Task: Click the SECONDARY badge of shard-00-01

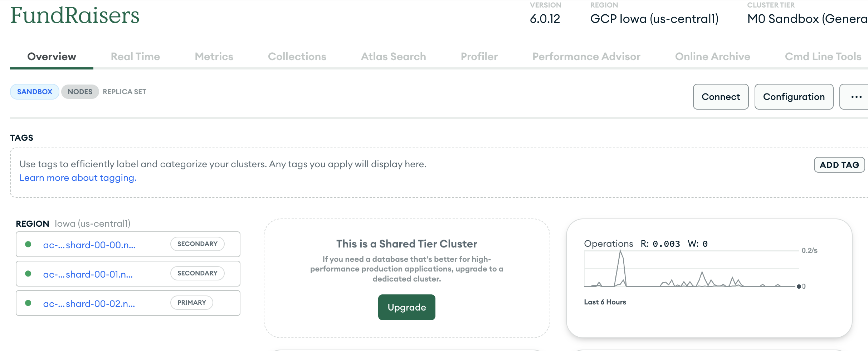Action: pos(197,273)
